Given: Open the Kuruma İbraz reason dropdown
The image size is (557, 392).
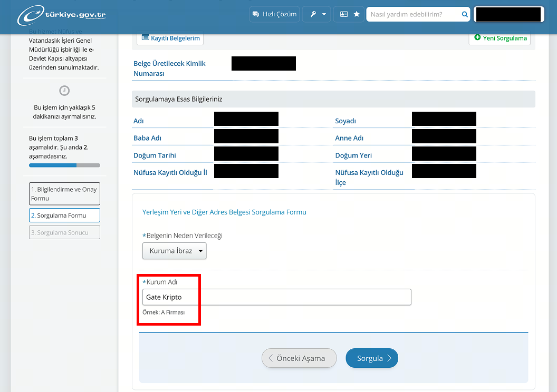Looking at the screenshot, I should click(x=174, y=251).
